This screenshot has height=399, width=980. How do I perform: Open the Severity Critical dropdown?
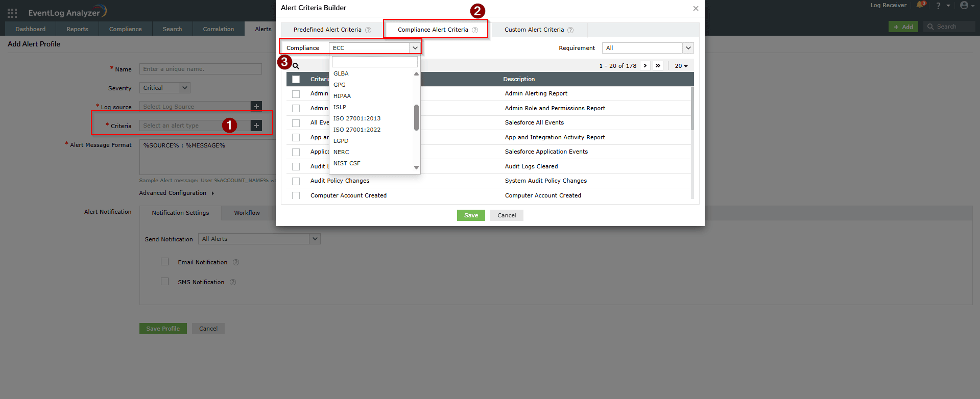click(165, 88)
